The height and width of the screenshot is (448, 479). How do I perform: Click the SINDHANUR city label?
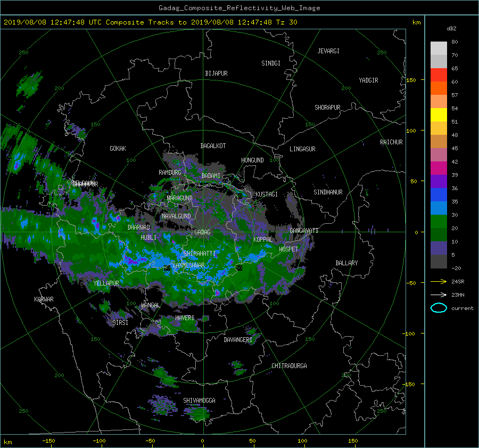coord(328,192)
